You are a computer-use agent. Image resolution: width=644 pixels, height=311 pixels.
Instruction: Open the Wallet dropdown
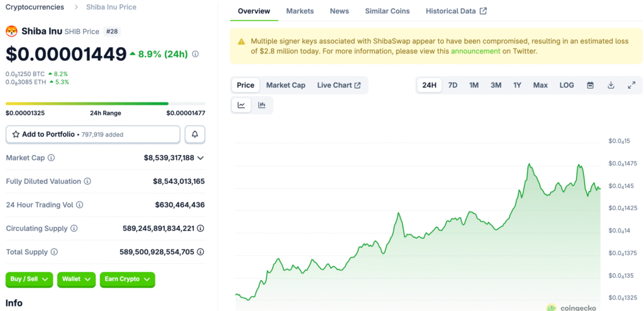(x=76, y=279)
